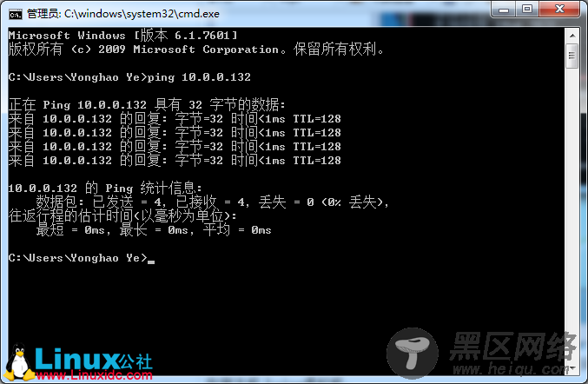Click the title bar text C:\windows\system32\cmd.exe
Viewport: 588px width, 384px height.
click(x=142, y=14)
